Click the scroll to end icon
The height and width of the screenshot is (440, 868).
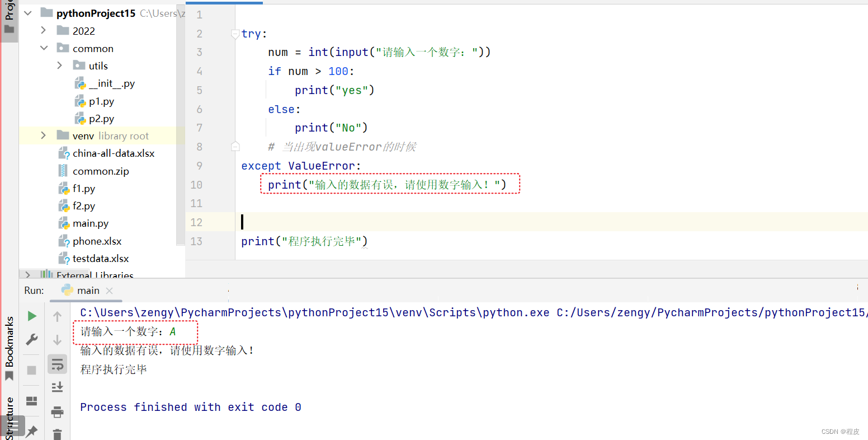[x=57, y=387]
